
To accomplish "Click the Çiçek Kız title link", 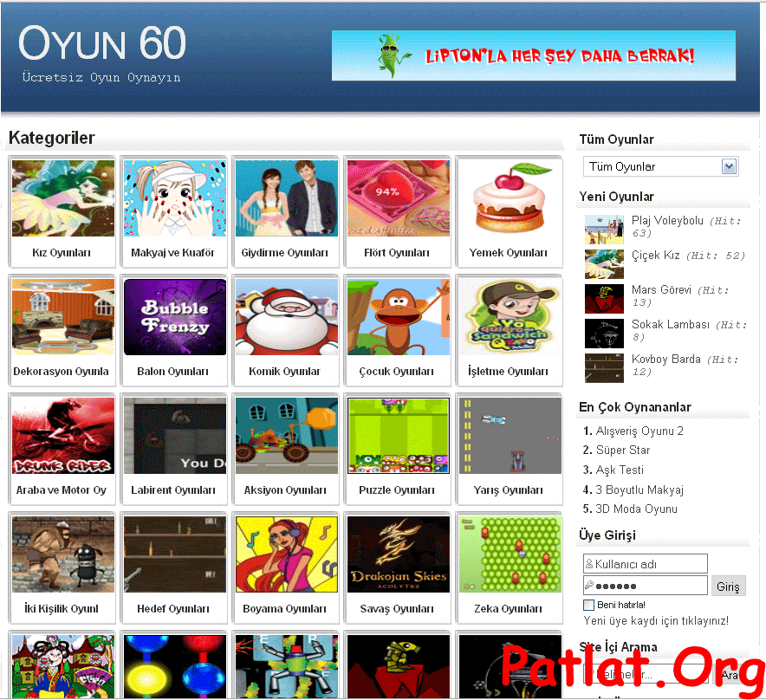I will (x=656, y=255).
